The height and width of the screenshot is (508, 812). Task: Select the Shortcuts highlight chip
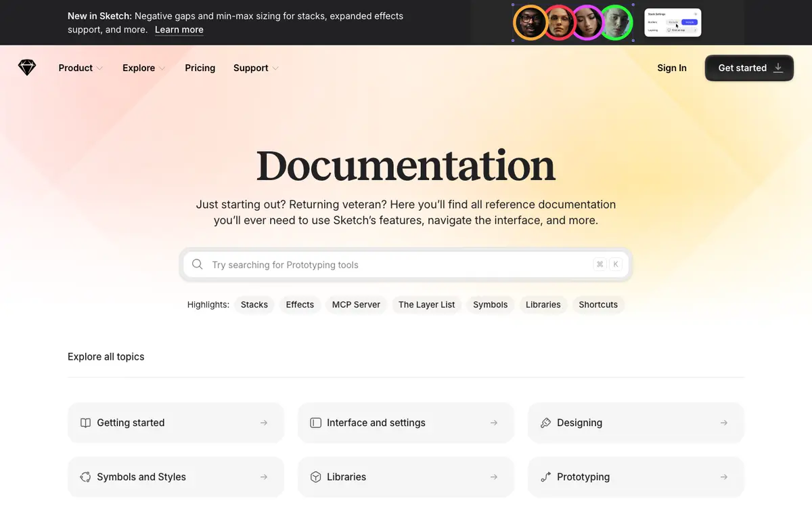click(x=598, y=305)
